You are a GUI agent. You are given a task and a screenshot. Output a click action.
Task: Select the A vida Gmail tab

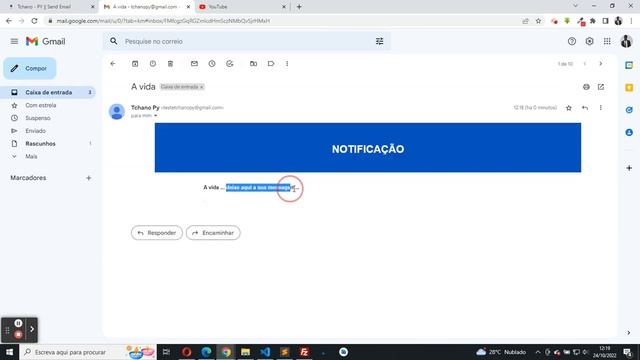tap(146, 7)
